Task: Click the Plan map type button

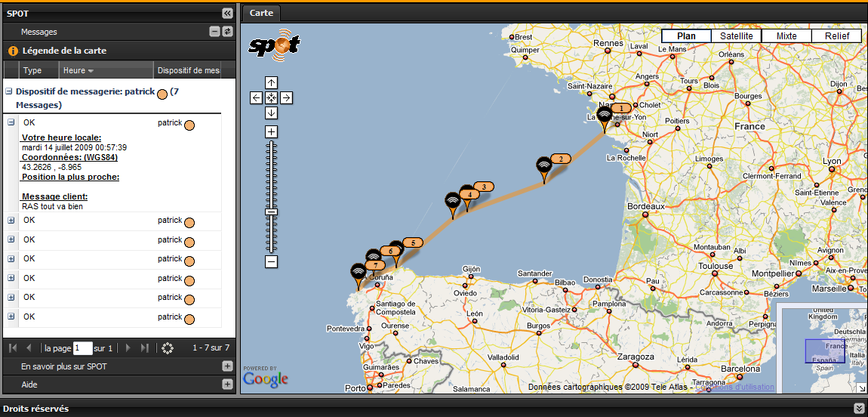Action: 686,36
